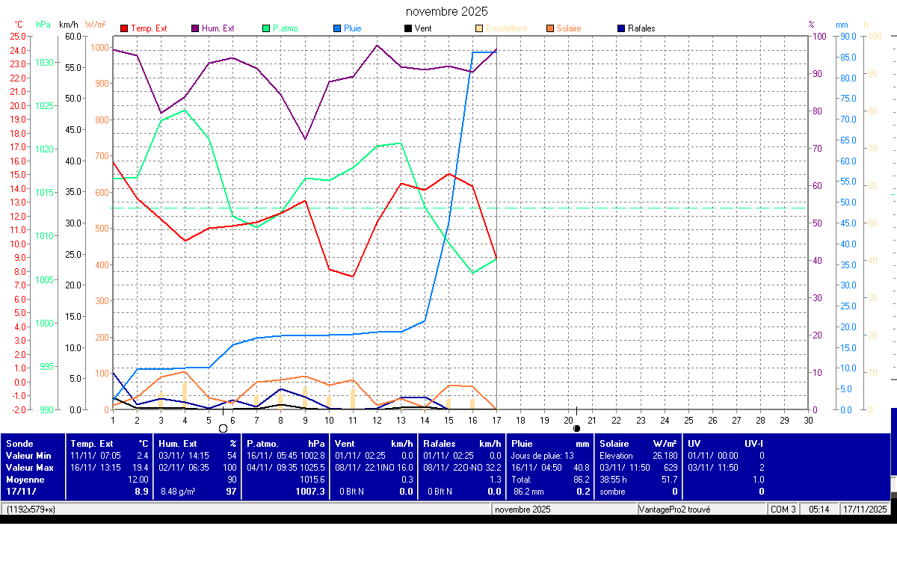Click the purple Hum. Ext legend marker
Image resolution: width=897 pixels, height=588 pixels.
click(195, 28)
